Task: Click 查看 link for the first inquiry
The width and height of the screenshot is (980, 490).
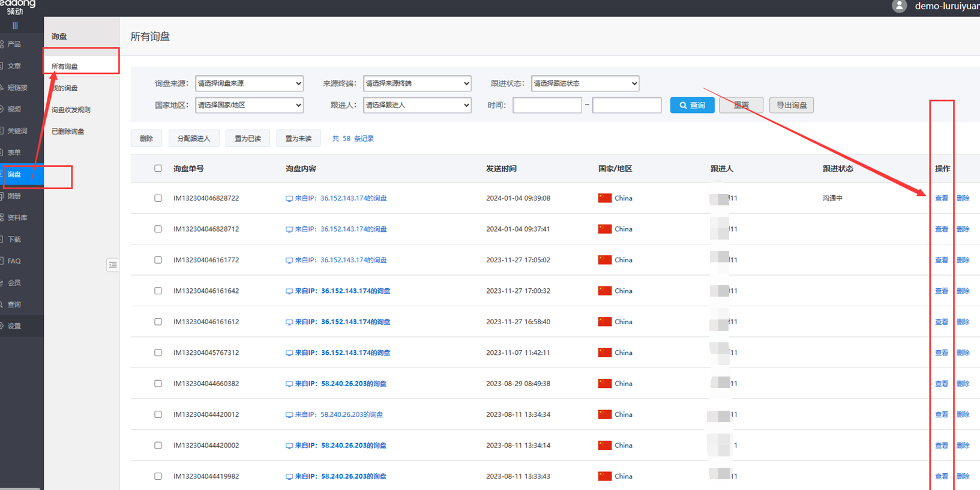Action: (941, 198)
